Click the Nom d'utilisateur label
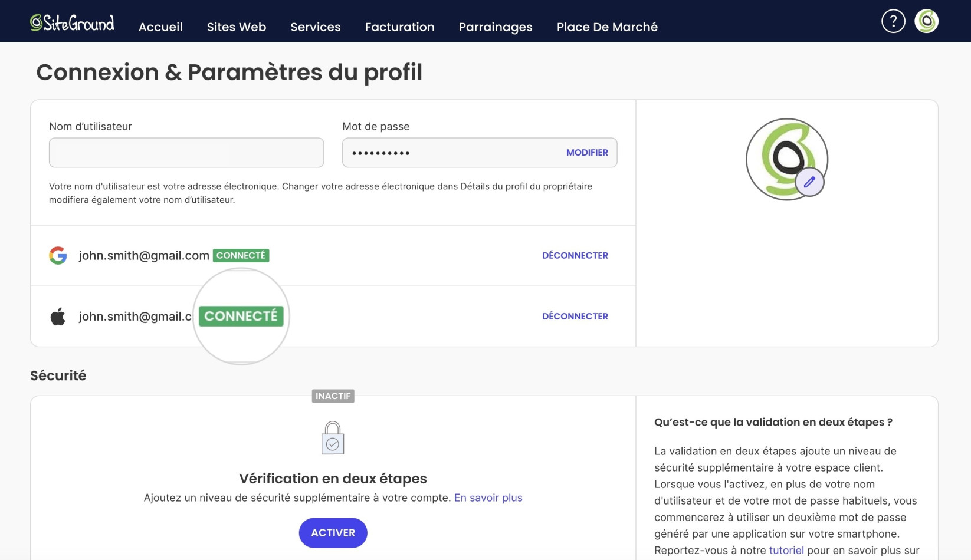Screen dimensions: 971x560 coord(90,126)
